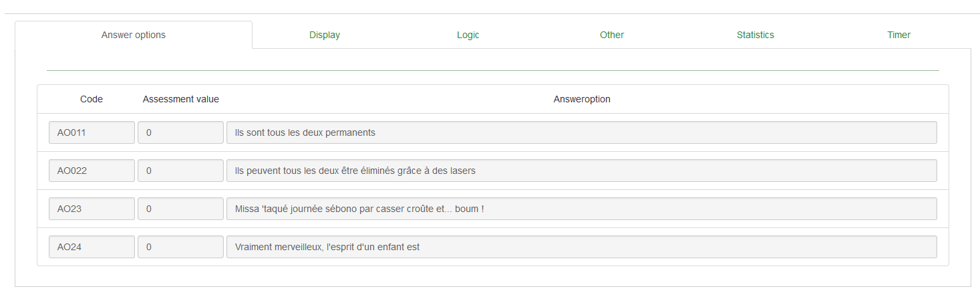Click the Assessment value column header
Screen dimensions: 980x295
(x=180, y=99)
